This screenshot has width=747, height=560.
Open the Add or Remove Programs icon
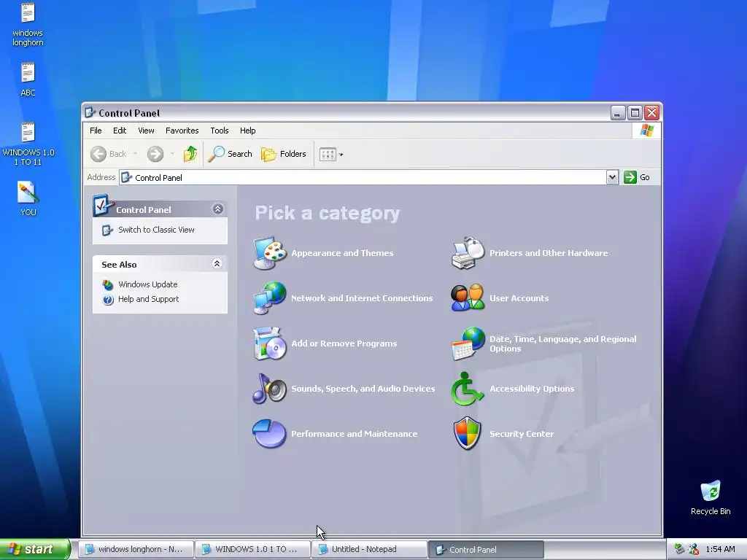(269, 343)
